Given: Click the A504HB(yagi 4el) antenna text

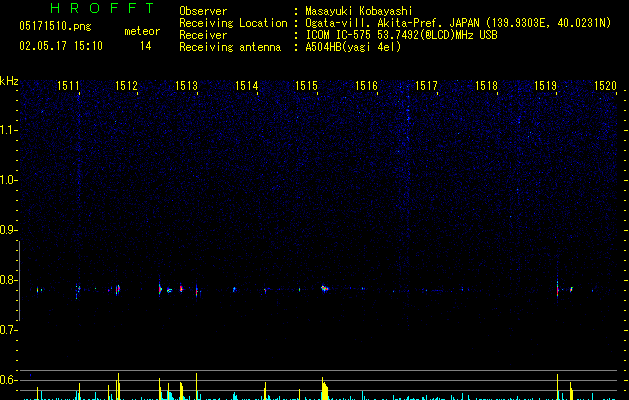Looking at the screenshot, I should (353, 47).
